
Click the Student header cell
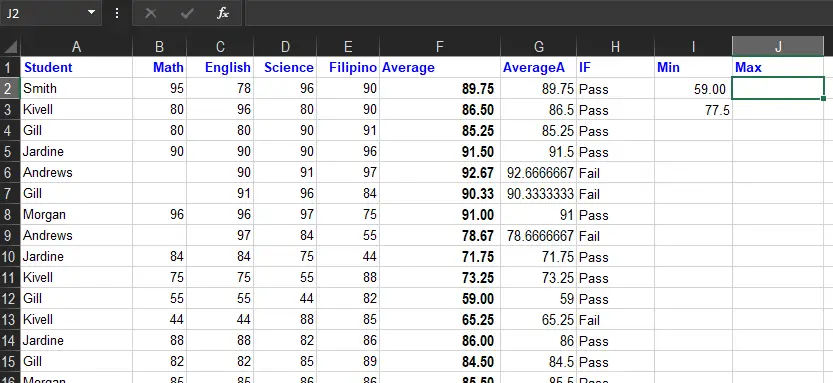tap(76, 67)
